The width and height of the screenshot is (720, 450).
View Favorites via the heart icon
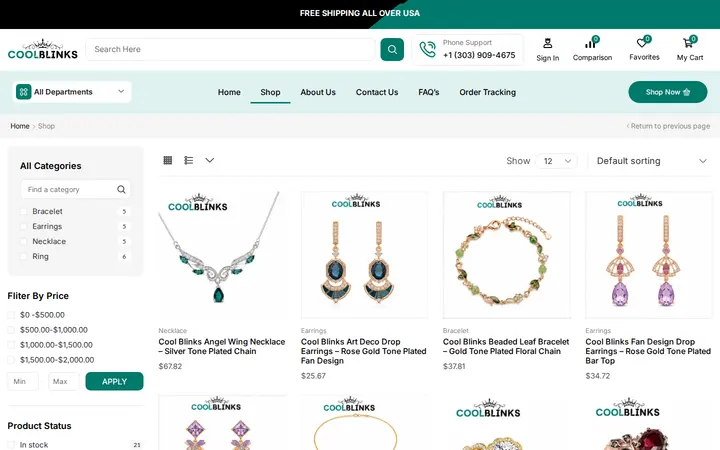(641, 43)
